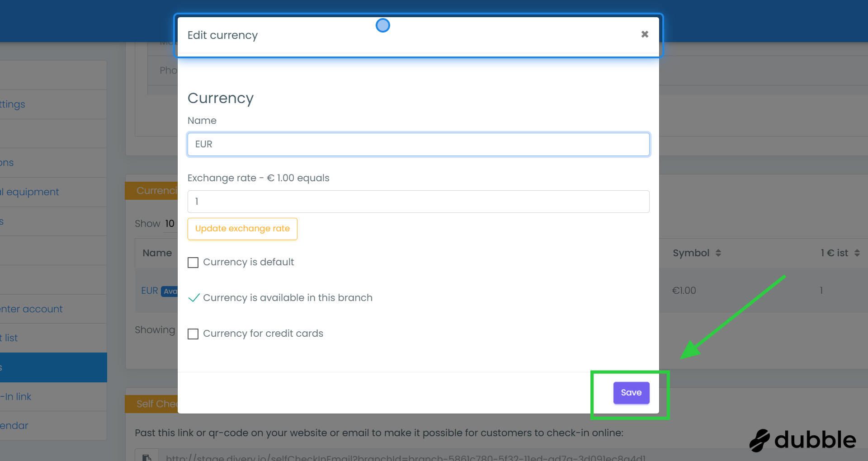
Task: Sort table by Symbol column arrows
Action: click(718, 253)
